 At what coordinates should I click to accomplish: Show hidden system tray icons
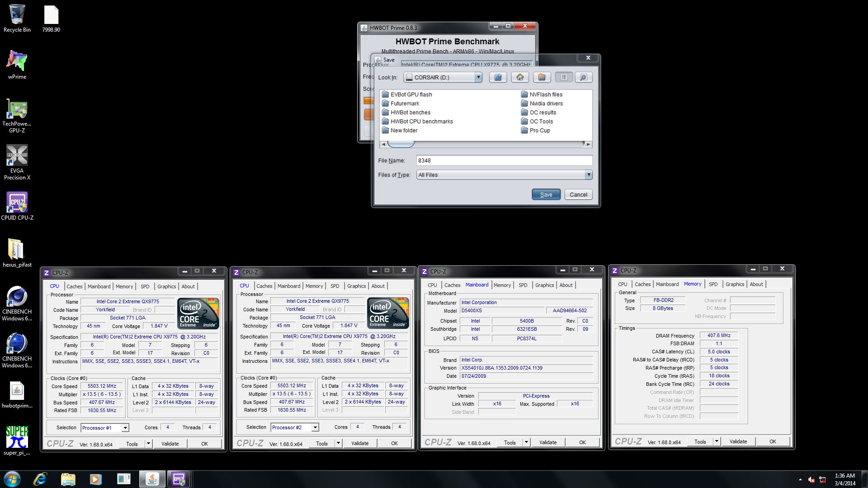[800, 479]
